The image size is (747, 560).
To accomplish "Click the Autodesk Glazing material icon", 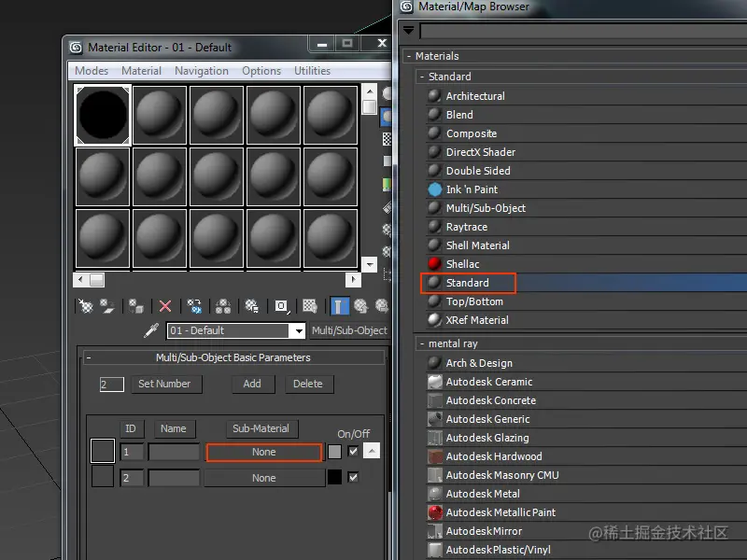I will 434,438.
